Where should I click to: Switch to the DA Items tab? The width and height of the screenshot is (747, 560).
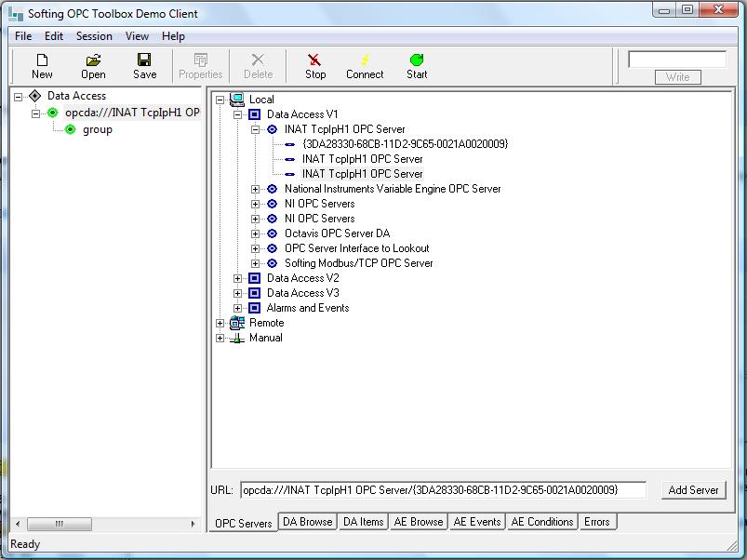[363, 522]
